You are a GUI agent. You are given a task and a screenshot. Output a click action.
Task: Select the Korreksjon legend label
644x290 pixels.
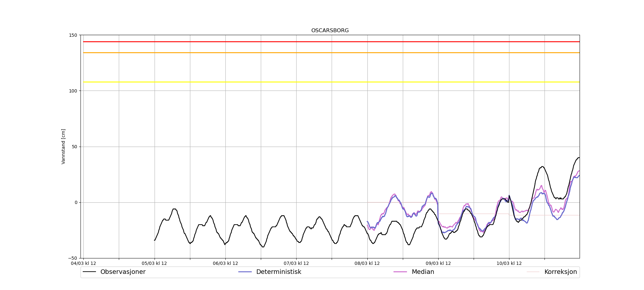(560, 272)
